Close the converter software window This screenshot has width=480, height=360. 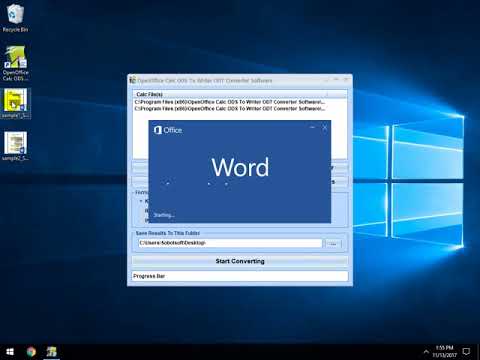tap(346, 80)
